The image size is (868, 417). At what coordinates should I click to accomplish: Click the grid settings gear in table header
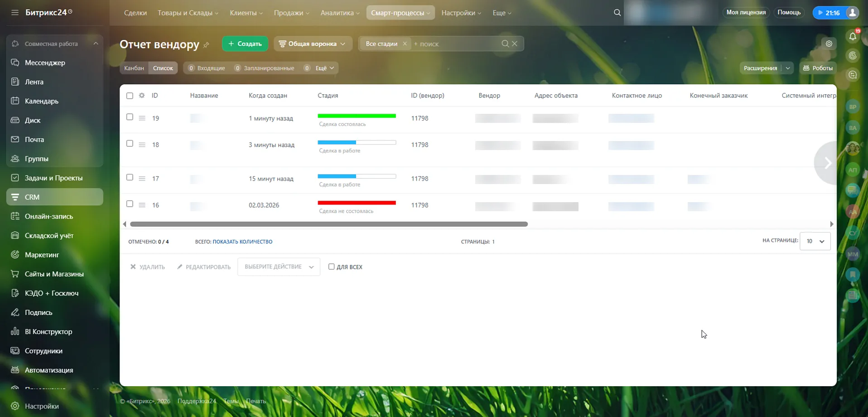coord(142,96)
